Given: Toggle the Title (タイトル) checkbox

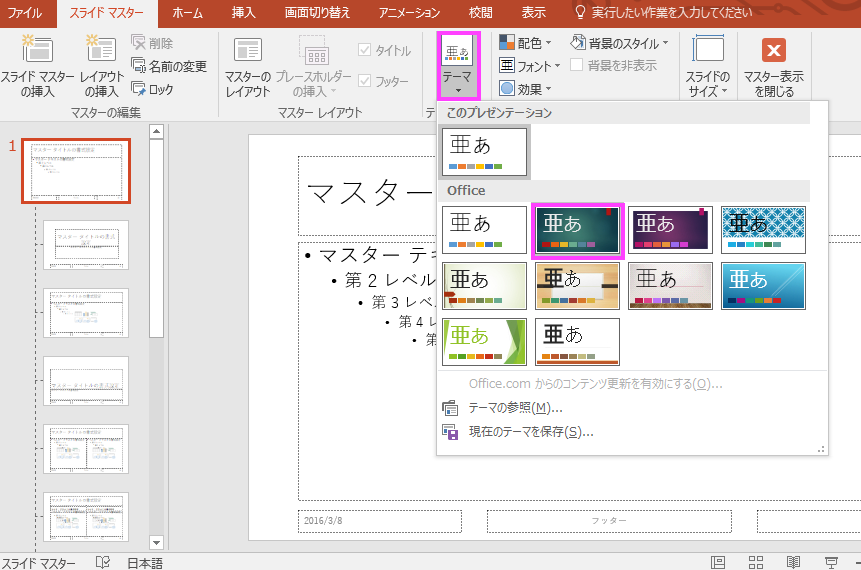Looking at the screenshot, I should click(364, 51).
